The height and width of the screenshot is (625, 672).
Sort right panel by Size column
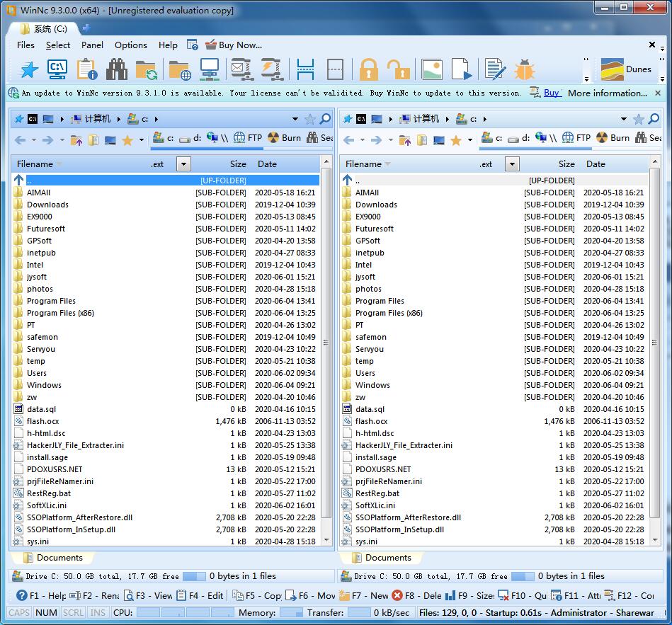click(x=566, y=164)
